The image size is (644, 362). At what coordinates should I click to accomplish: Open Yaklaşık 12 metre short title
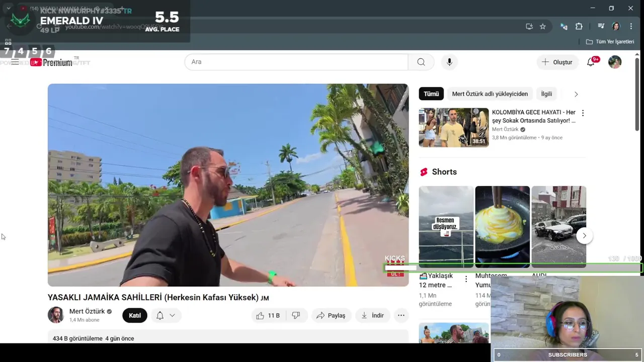point(437,280)
